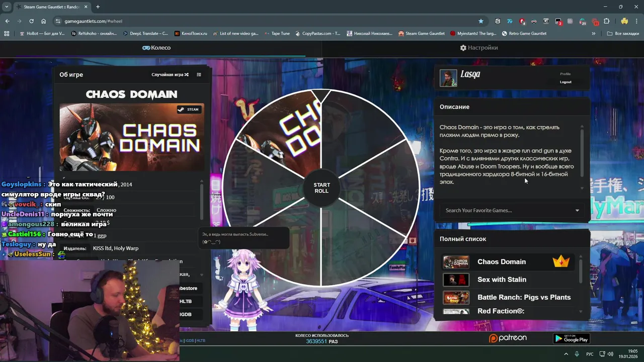The height and width of the screenshot is (362, 644).
Task: Click the STEAM badge on game banner
Action: pos(189,109)
